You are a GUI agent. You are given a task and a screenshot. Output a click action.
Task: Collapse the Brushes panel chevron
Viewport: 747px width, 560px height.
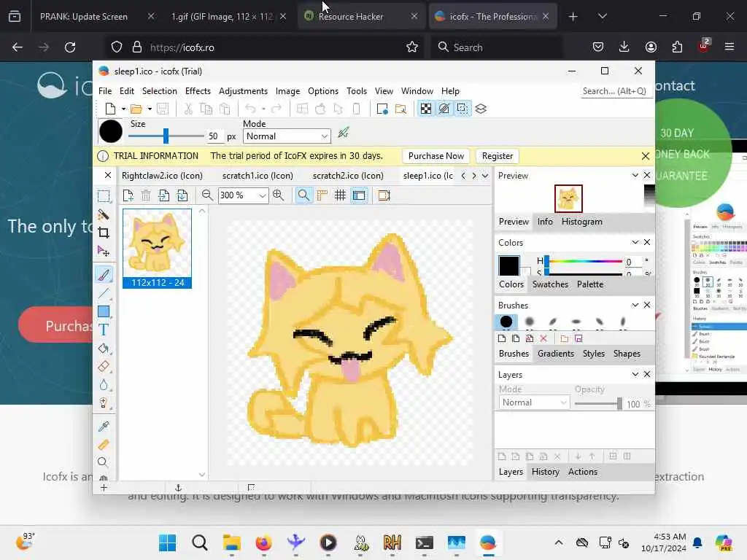(635, 305)
